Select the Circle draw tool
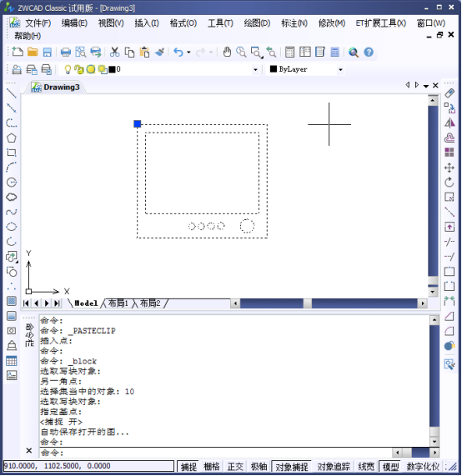 12,182
